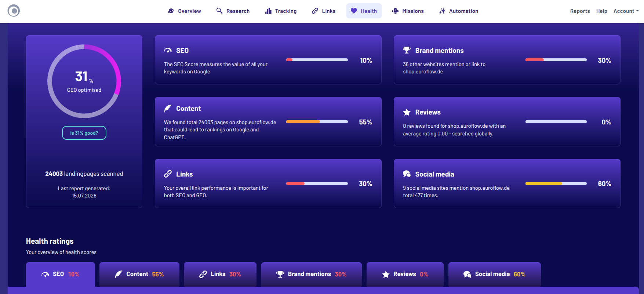Click chain icon in Links tab
The image size is (644, 294).
coord(203,274)
